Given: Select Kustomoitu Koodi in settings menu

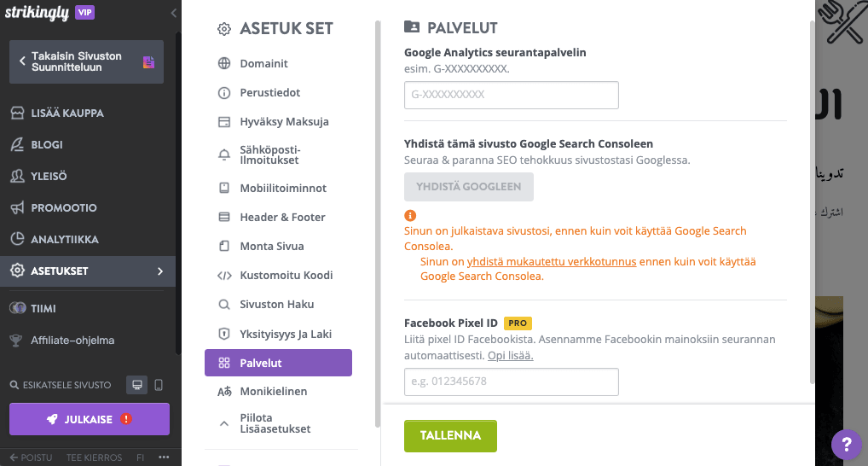Looking at the screenshot, I should [286, 275].
